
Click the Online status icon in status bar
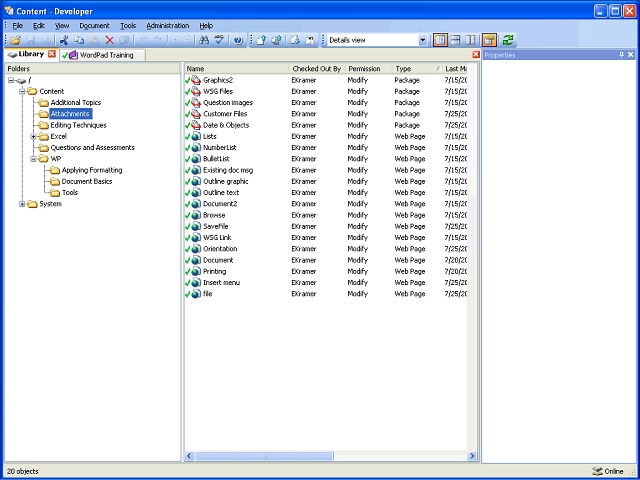click(x=598, y=471)
